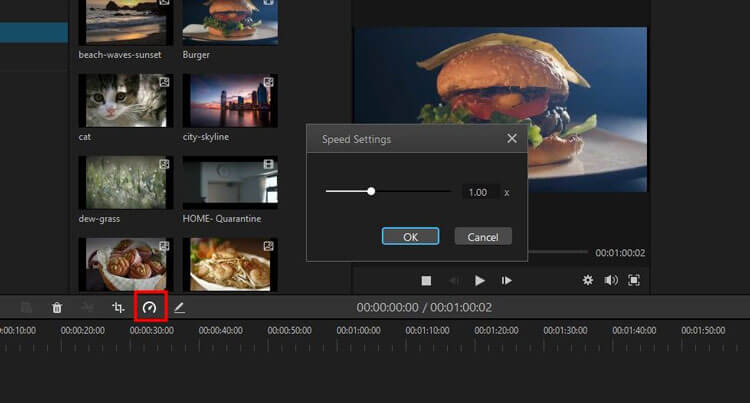Stop playback with the square button
The height and width of the screenshot is (403, 750).
[x=426, y=281]
